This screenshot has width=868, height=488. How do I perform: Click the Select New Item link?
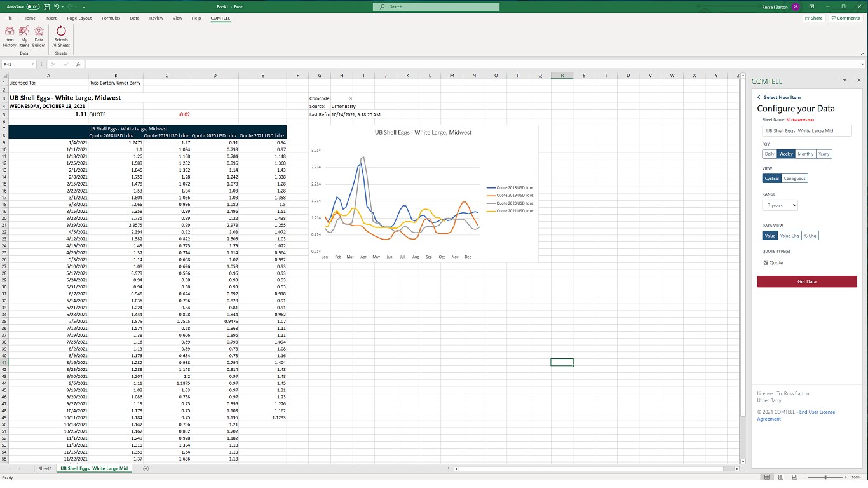tap(782, 97)
